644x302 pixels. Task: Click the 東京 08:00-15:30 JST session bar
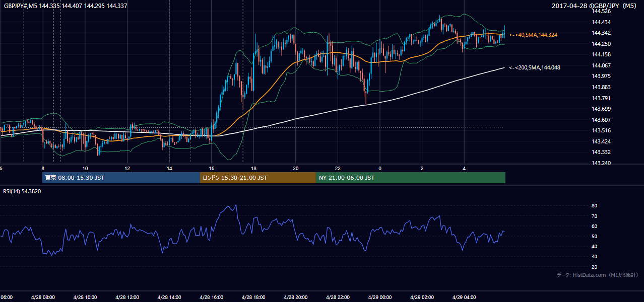121,178
